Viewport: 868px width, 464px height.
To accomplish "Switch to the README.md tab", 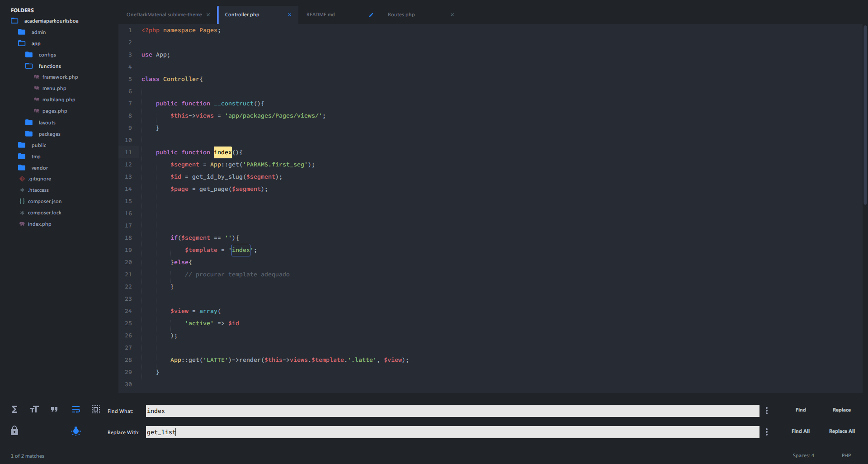I will (321, 15).
